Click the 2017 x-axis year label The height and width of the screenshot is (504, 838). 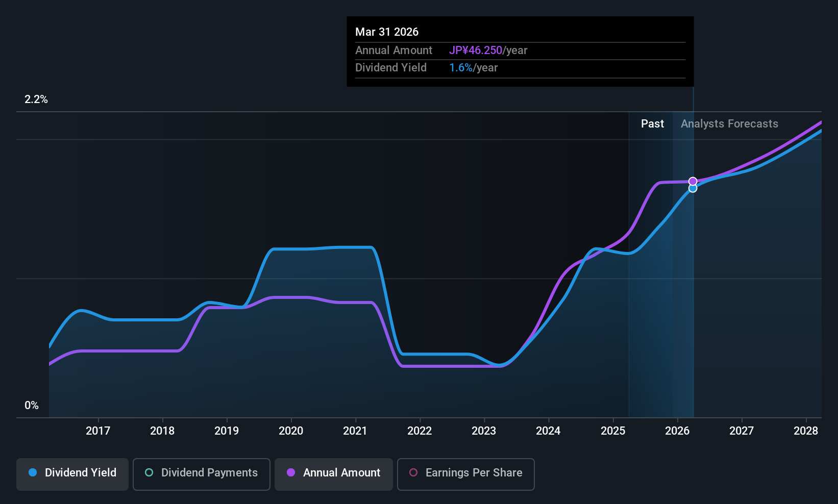click(98, 431)
